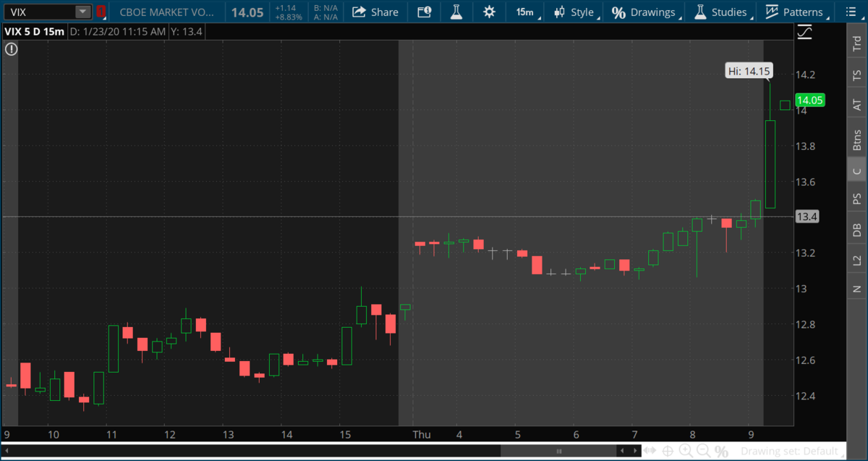This screenshot has width=868, height=461.
Task: Click the Style candlestick icon
Action: [559, 12]
